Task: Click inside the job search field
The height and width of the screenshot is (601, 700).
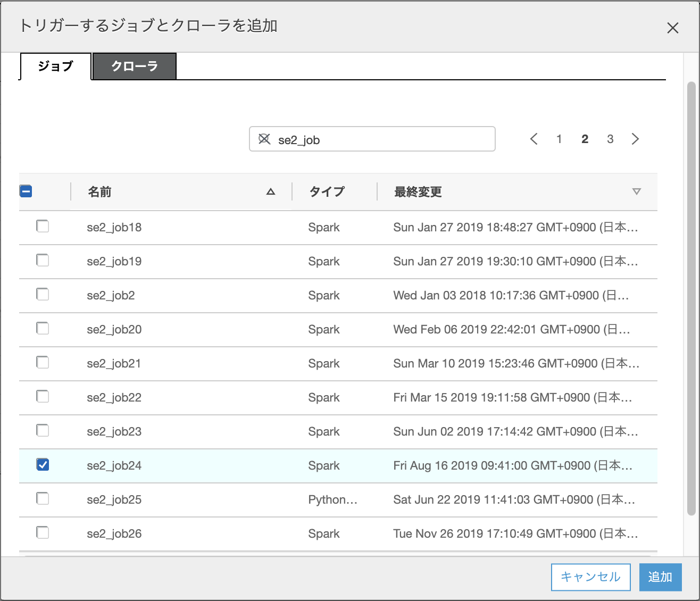Action: 372,139
